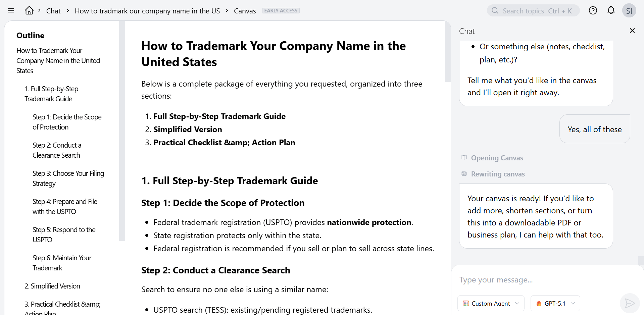Click the outline panel scrollbar

[x=122, y=131]
